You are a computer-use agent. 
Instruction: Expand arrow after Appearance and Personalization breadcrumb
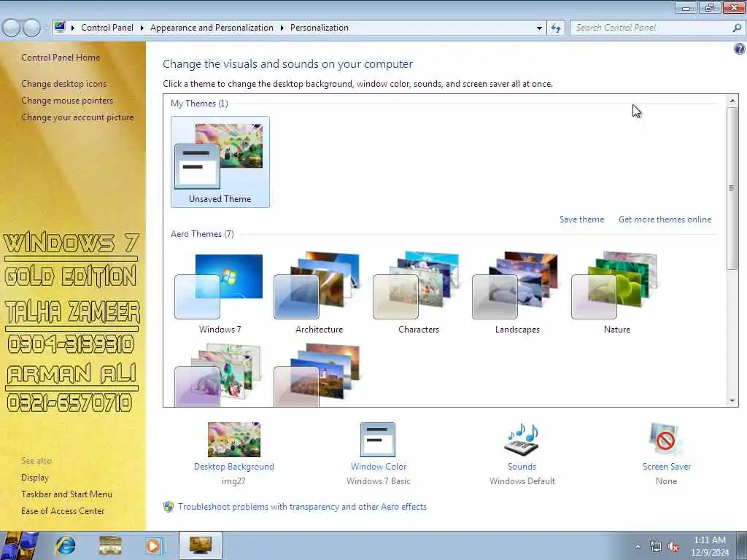click(282, 28)
